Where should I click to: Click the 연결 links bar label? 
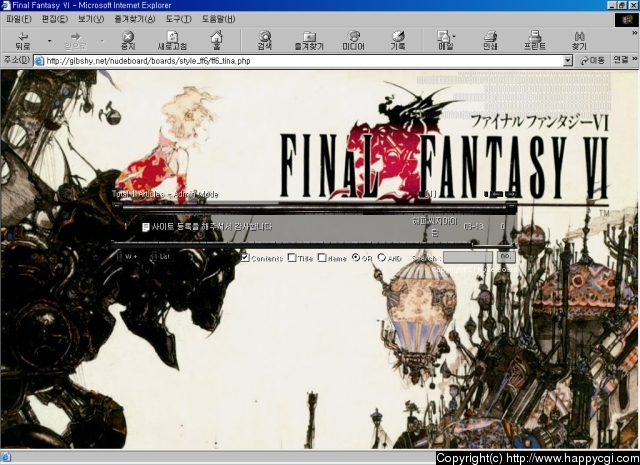(x=621, y=60)
